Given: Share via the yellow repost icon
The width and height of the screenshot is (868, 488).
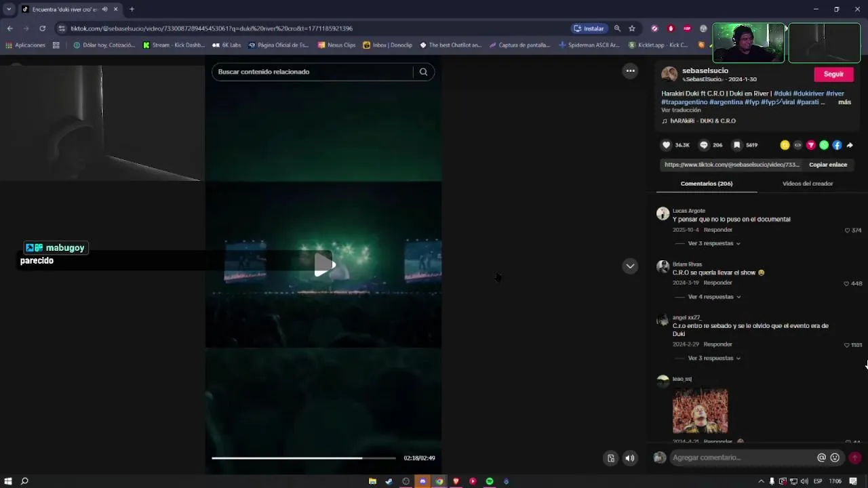Looking at the screenshot, I should pos(785,145).
